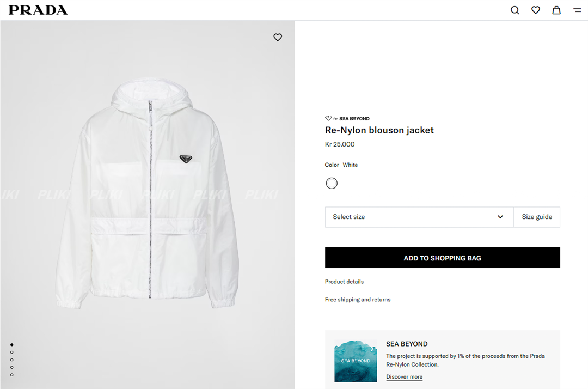Select the White color swatch
Image resolution: width=588 pixels, height=389 pixels.
[x=332, y=184]
